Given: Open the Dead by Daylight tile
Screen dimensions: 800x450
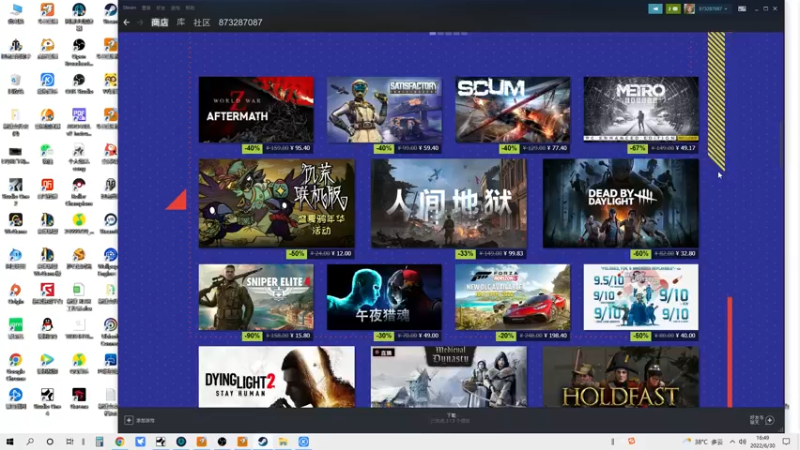Looking at the screenshot, I should [621, 203].
